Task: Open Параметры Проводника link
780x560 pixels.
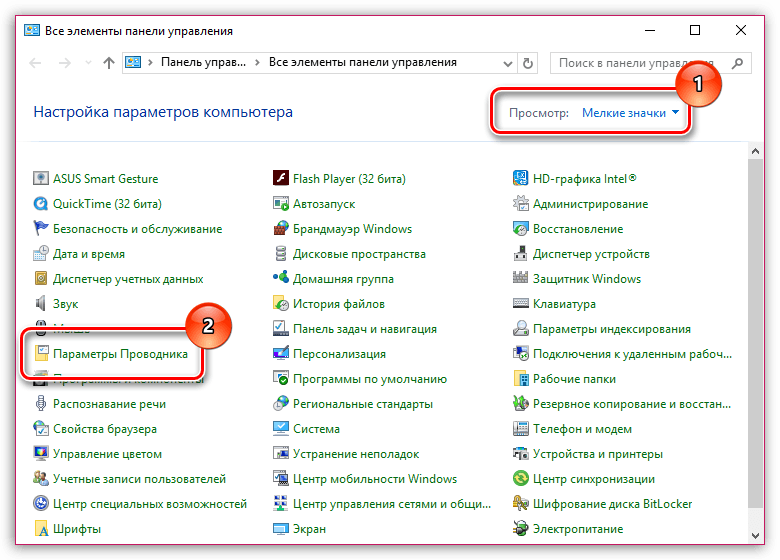Action: pyautogui.click(x=120, y=354)
